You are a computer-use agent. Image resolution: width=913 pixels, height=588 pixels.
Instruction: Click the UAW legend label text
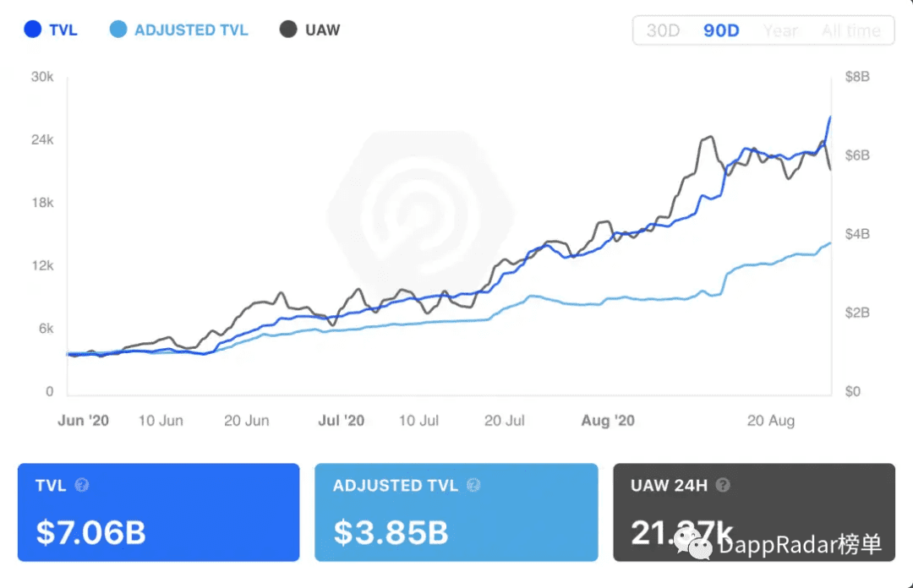[323, 30]
